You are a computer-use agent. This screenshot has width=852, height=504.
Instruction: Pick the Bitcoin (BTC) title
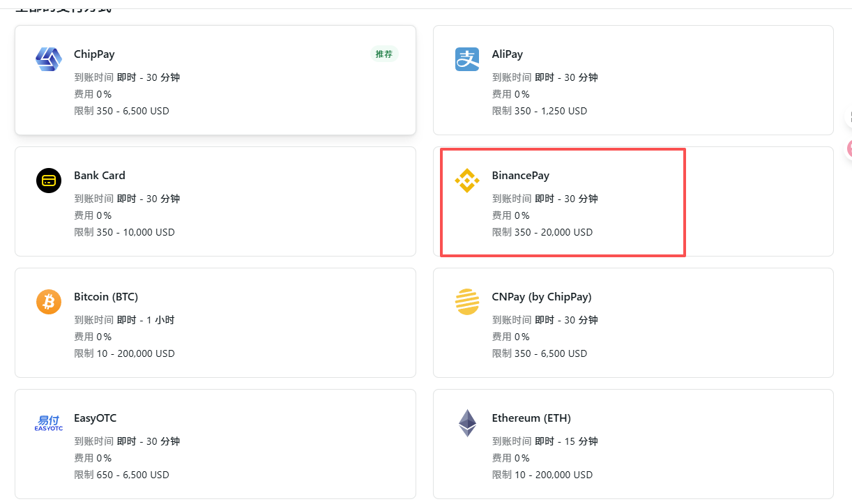coord(106,297)
